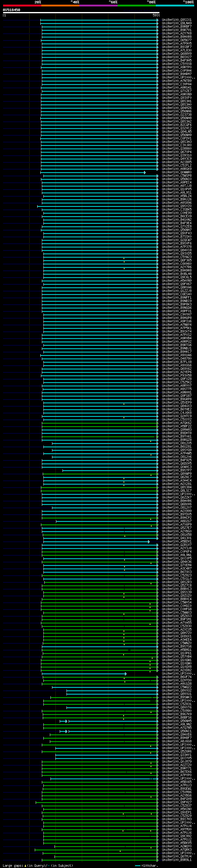Select label UniRef100_C0P9H4
This screenshot has height=868, width=197.
click(x=176, y=71)
